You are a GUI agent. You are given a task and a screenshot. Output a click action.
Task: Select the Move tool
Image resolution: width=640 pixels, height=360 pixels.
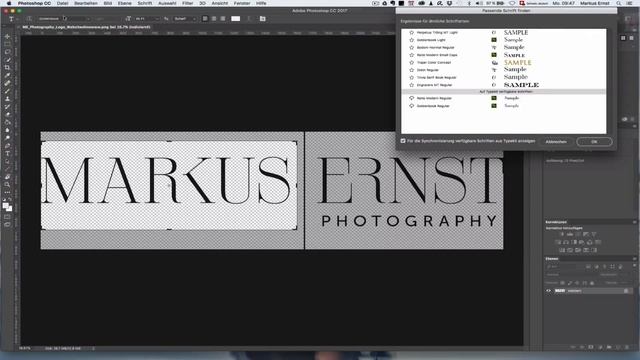tap(7, 36)
